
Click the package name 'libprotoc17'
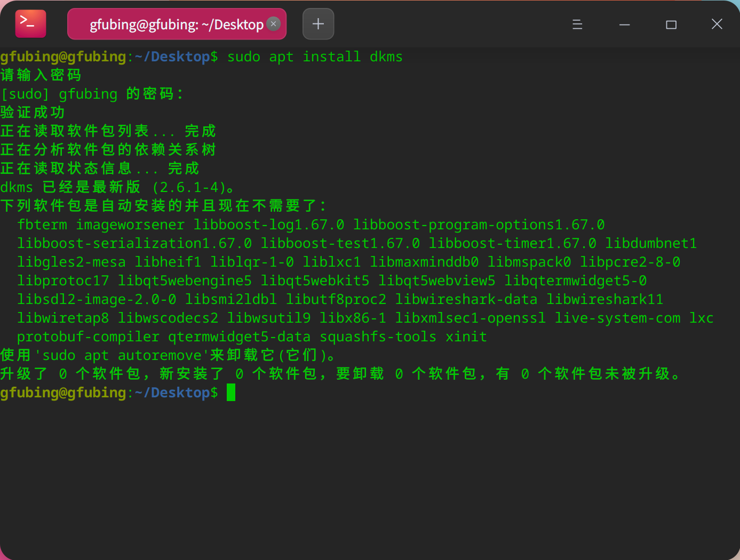pyautogui.click(x=63, y=281)
